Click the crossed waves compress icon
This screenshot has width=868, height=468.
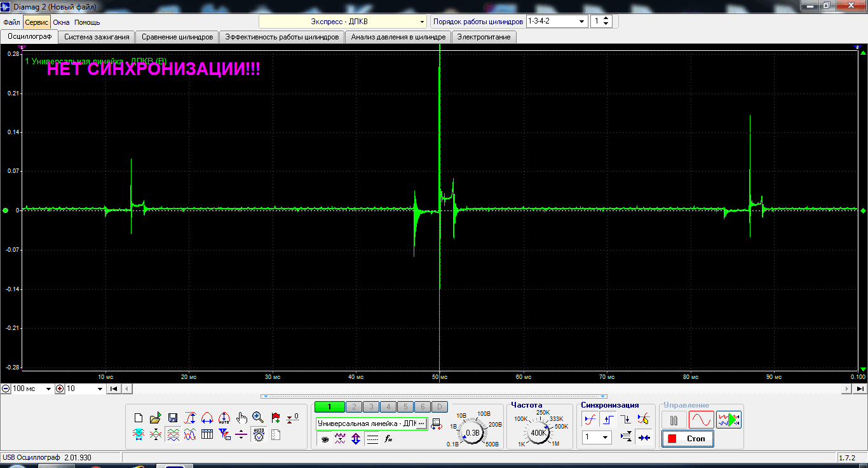155,434
